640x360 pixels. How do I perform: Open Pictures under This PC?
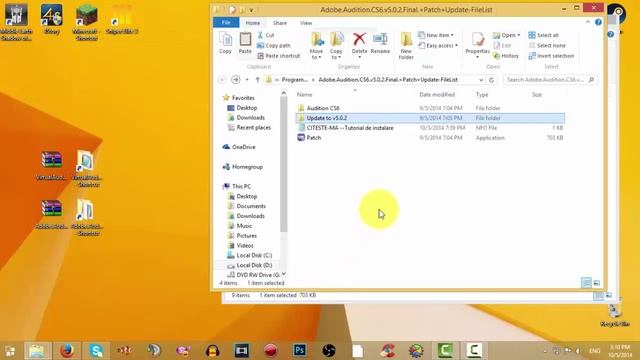(x=247, y=236)
